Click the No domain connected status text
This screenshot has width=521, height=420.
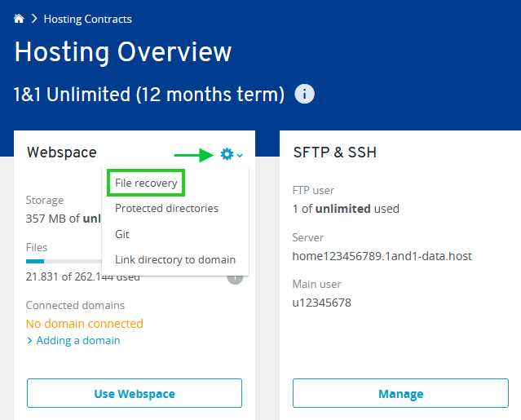tap(84, 324)
